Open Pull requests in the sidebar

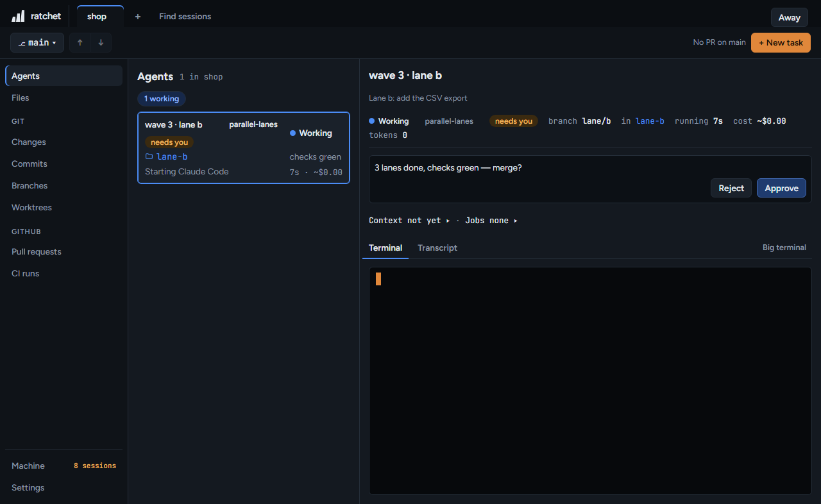63,251
